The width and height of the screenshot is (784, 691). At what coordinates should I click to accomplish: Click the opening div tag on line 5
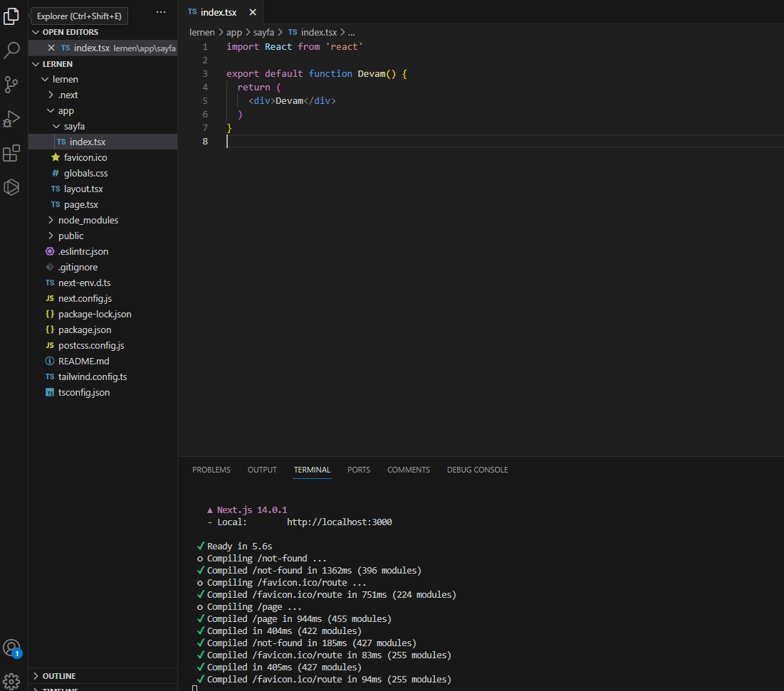coord(262,100)
